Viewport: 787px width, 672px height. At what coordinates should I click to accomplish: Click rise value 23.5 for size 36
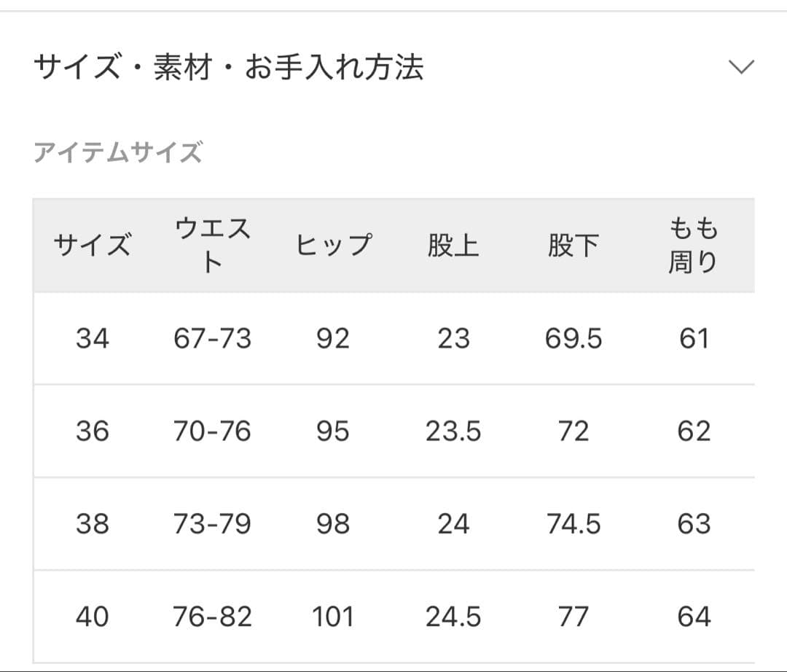point(454,431)
